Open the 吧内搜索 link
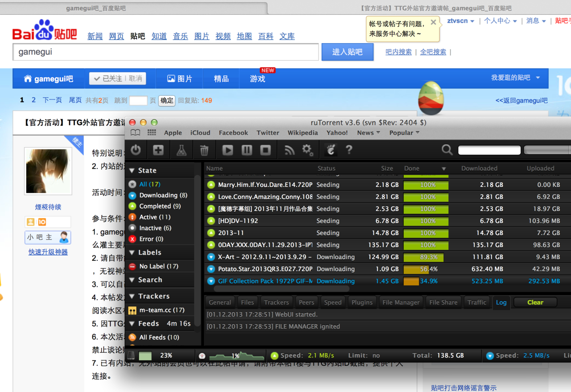 [399, 52]
